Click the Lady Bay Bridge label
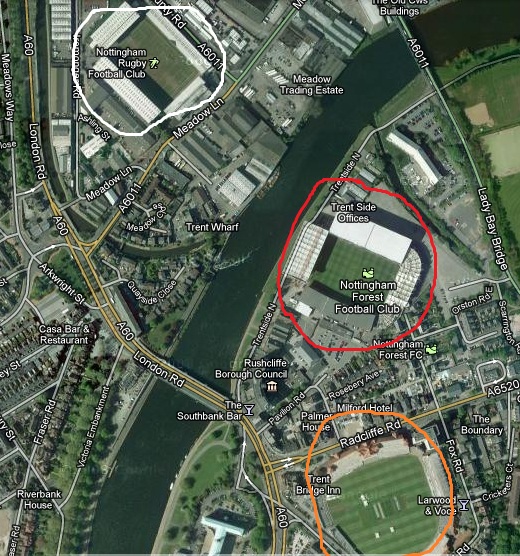Image resolution: width=520 pixels, height=556 pixels. tap(493, 228)
